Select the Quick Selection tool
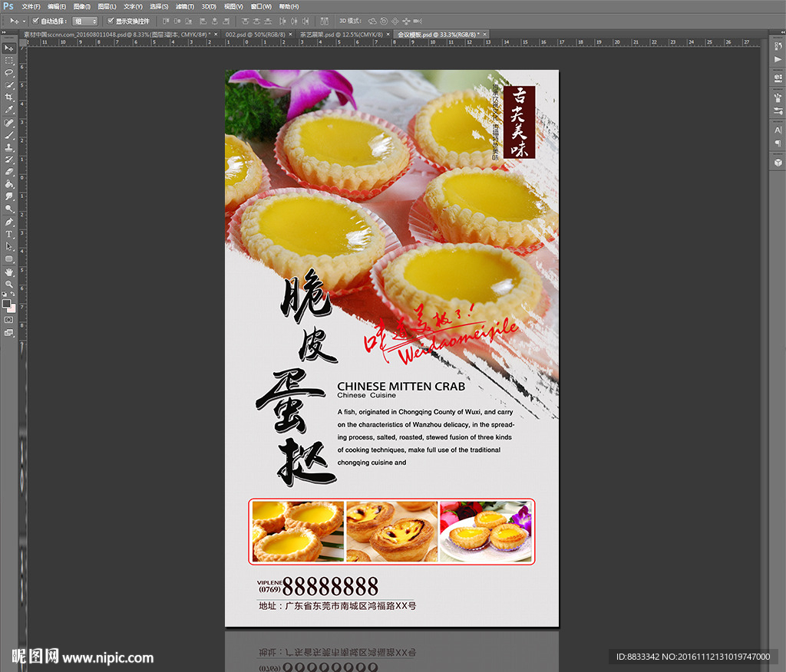This screenshot has height=672, width=786. (x=9, y=85)
